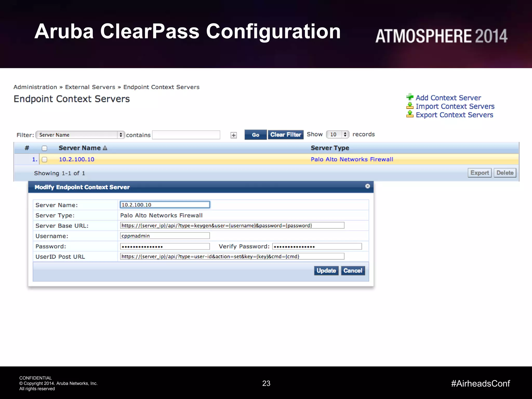Click the Delete button below the table
Viewport: 532px width, 399px height.
(x=505, y=173)
